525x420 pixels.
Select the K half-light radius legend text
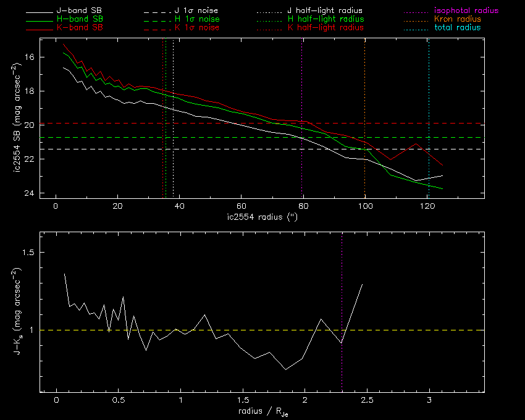tap(325, 28)
